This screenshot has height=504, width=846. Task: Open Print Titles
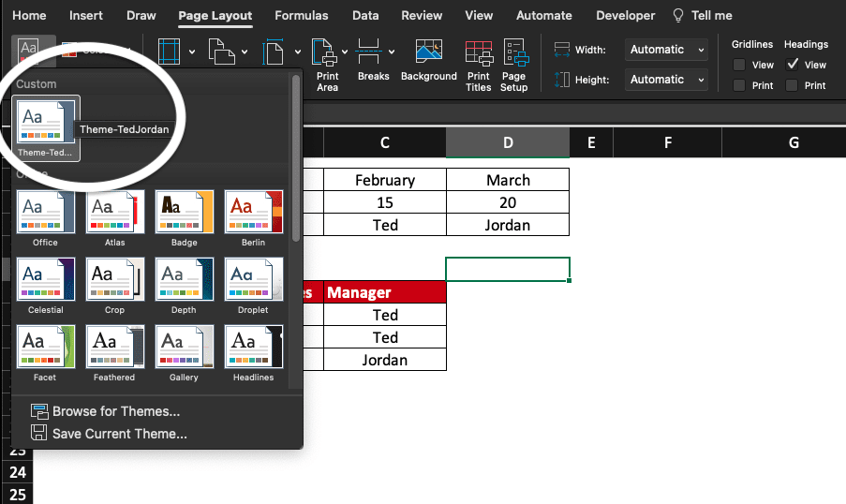tap(478, 64)
